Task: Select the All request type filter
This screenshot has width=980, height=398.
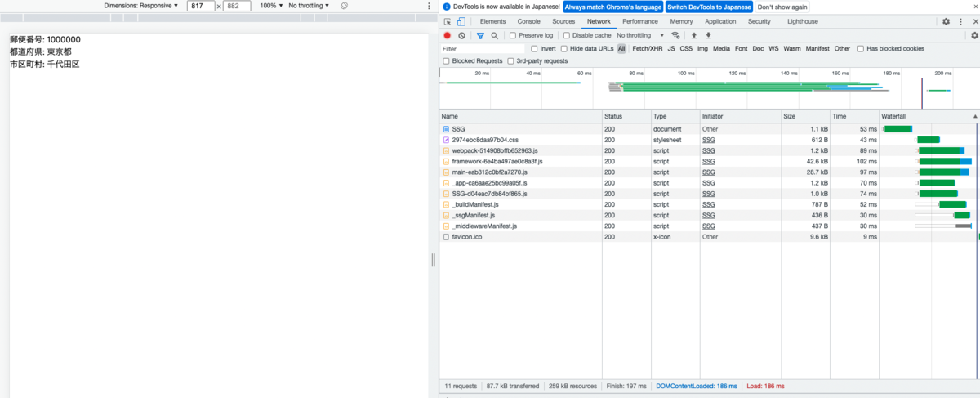Action: tap(621, 49)
